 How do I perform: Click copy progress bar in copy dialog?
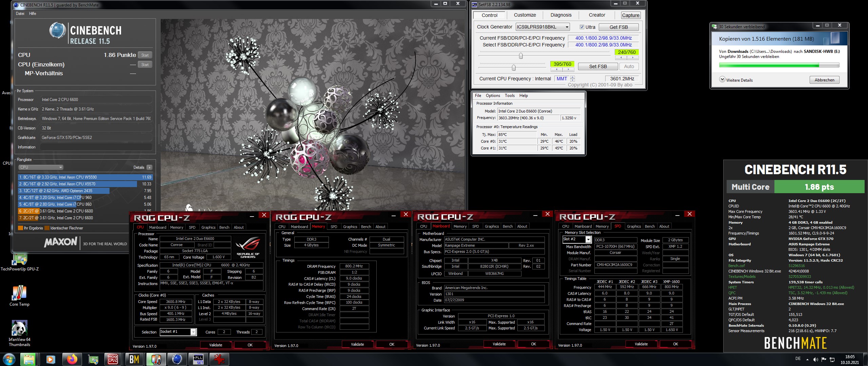(779, 65)
